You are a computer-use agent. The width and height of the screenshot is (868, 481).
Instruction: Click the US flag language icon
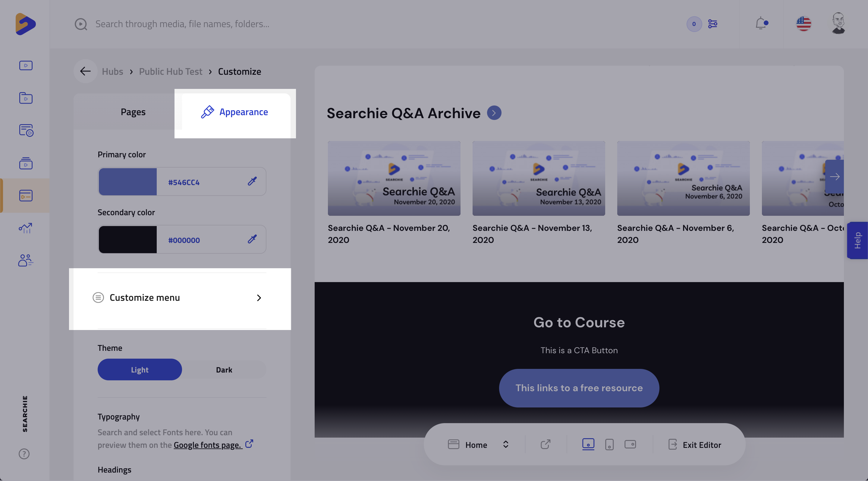click(x=803, y=24)
